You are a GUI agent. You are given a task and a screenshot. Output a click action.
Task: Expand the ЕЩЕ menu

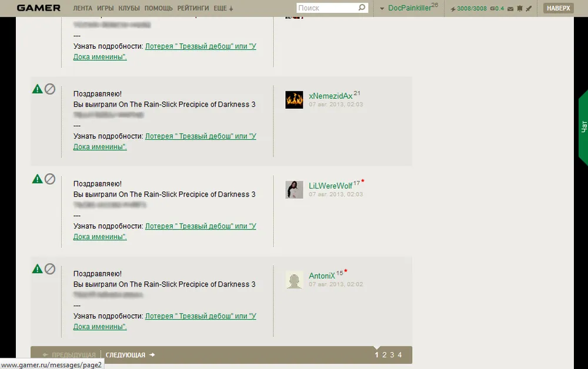(x=223, y=8)
